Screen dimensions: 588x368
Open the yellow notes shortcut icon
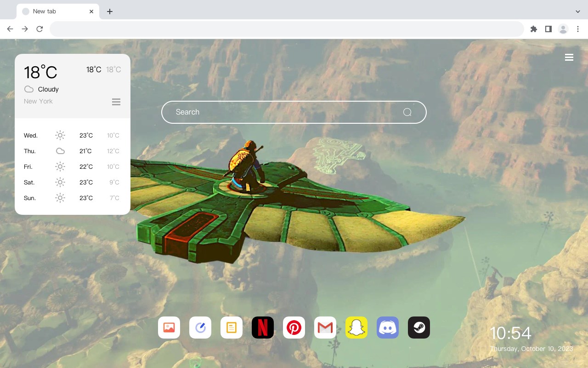pos(232,328)
